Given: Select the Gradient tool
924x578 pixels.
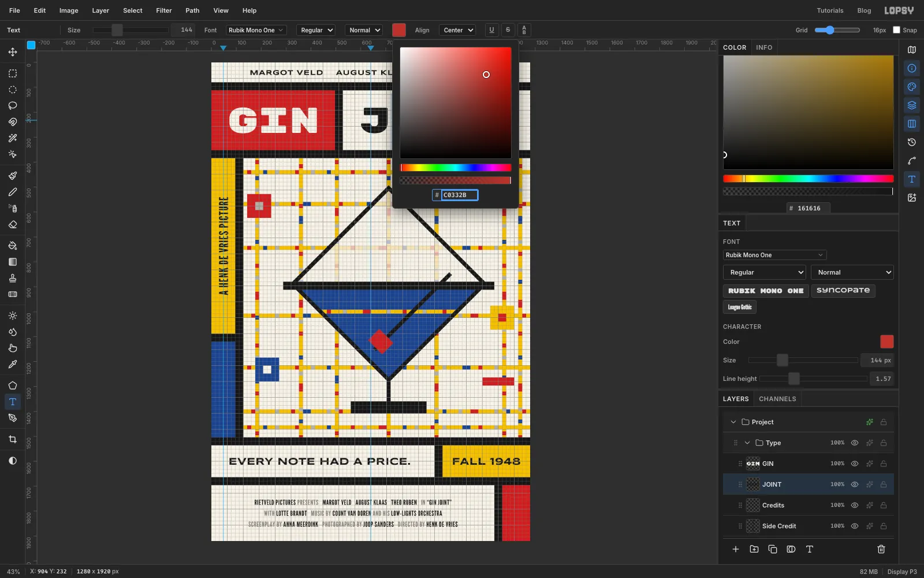Looking at the screenshot, I should (13, 262).
